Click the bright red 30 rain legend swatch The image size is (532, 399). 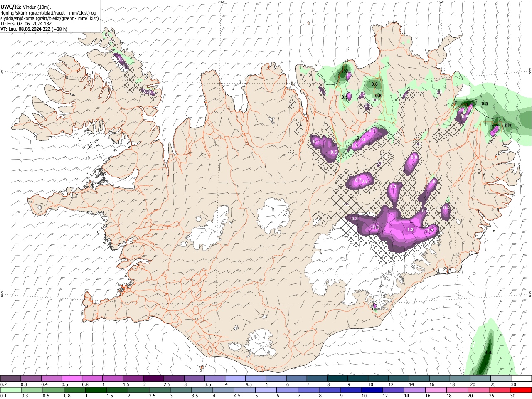pos(520,390)
